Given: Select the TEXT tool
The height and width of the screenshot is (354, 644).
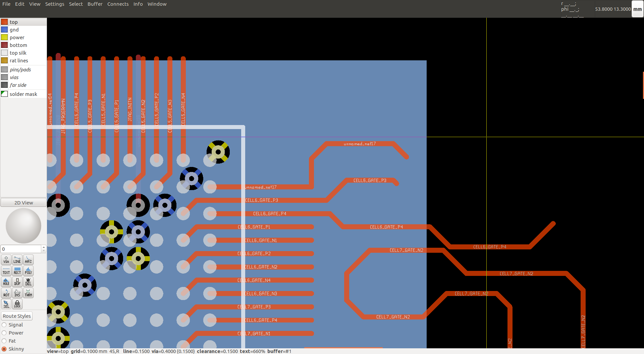Looking at the screenshot, I should (x=6, y=271).
